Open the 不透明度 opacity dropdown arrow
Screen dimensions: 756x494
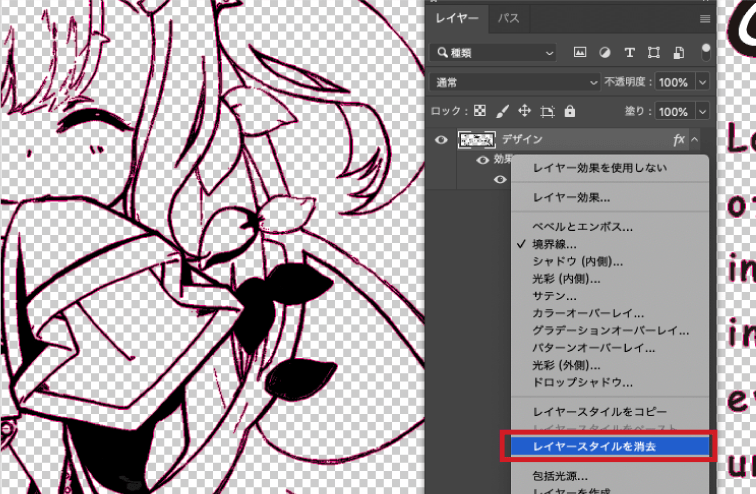point(702,82)
